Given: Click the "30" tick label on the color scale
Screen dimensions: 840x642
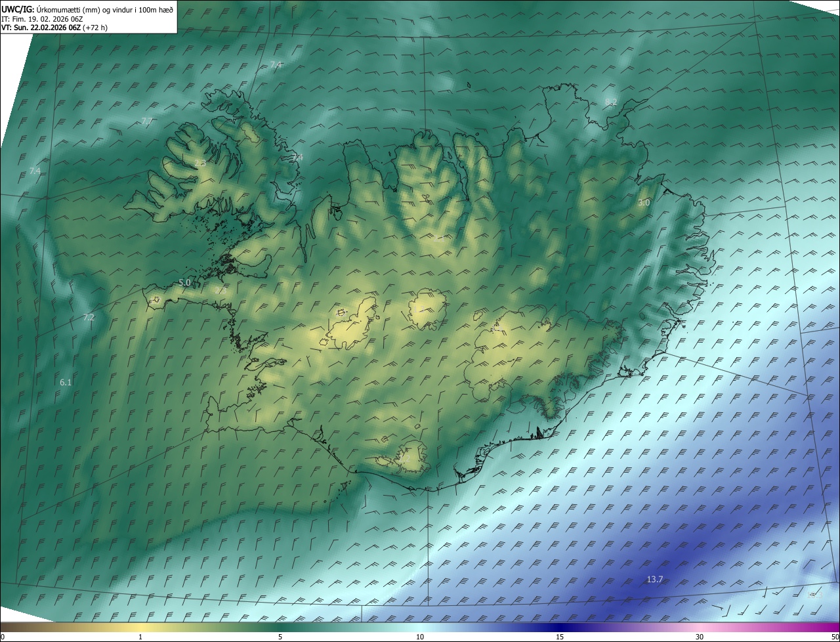Looking at the screenshot, I should (x=700, y=637).
